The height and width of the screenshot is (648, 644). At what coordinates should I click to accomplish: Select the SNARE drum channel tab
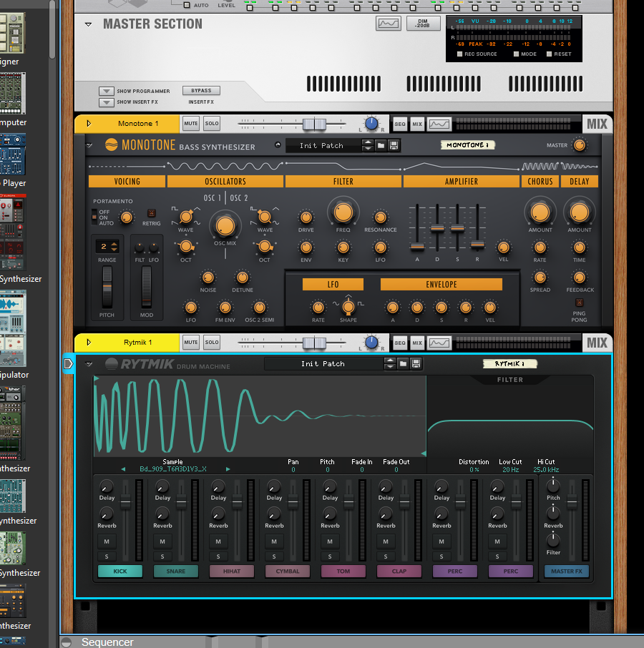click(x=176, y=571)
